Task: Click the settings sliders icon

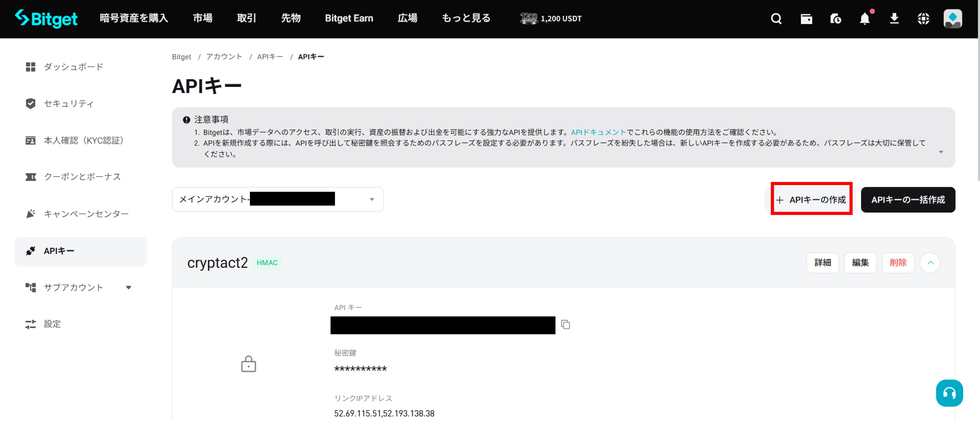Action: [x=31, y=324]
